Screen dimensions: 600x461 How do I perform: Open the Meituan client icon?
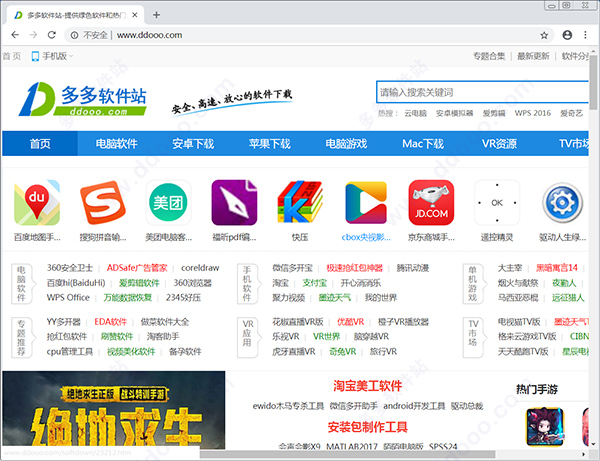[168, 202]
